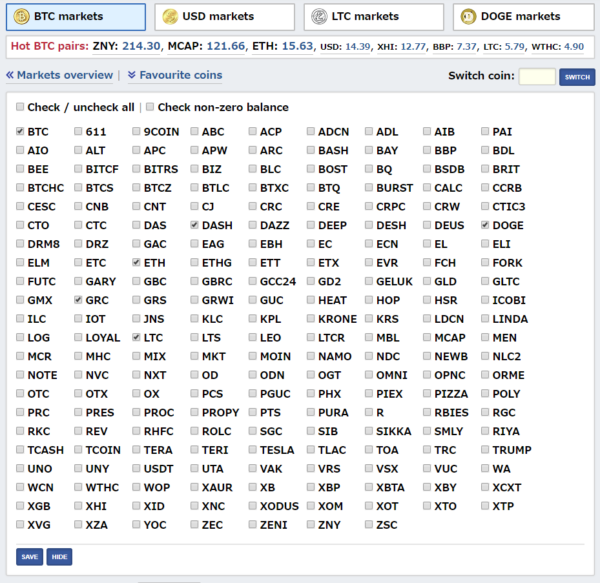Click the LOYAL coin label
Screen dimensions: 600x583
pyautogui.click(x=103, y=338)
